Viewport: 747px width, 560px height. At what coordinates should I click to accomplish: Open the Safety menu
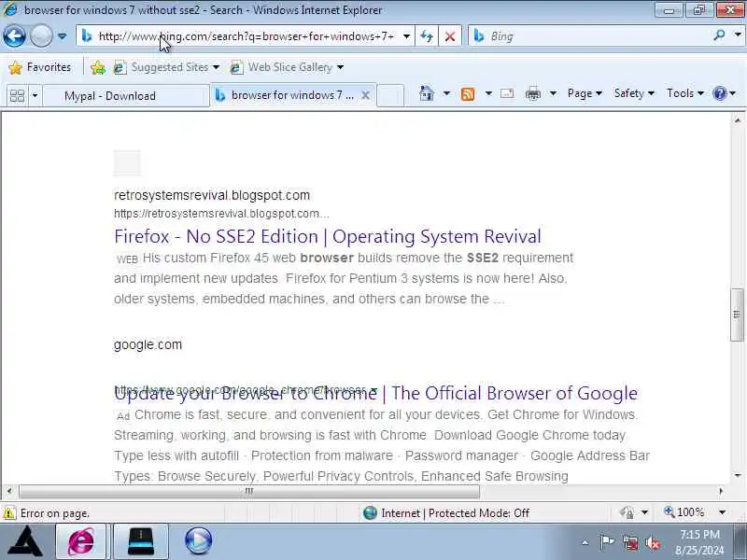pyautogui.click(x=634, y=93)
